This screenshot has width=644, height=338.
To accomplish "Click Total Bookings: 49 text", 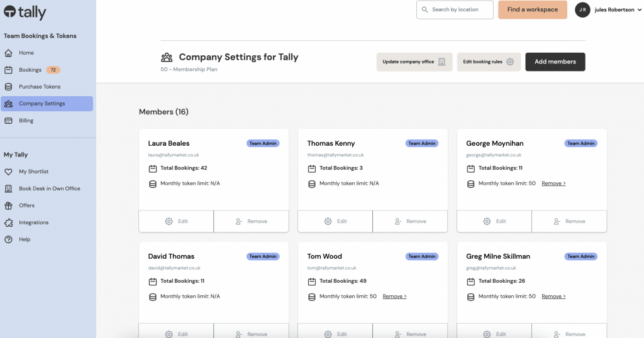I will [343, 281].
